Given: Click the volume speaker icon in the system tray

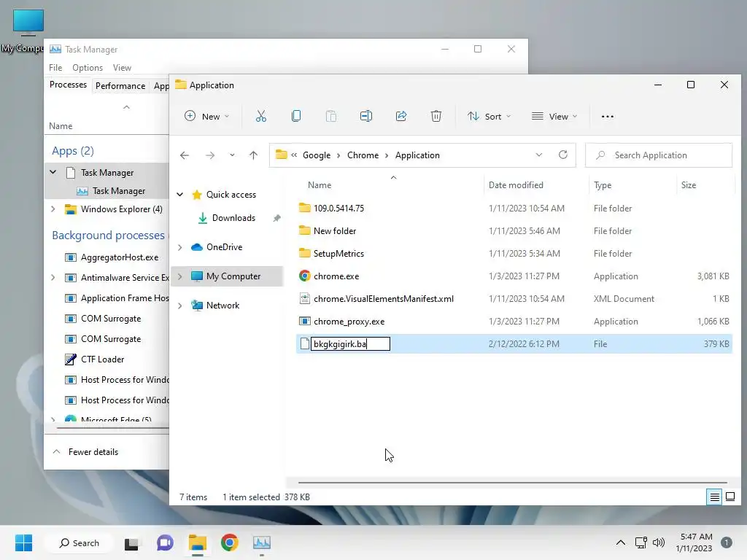Looking at the screenshot, I should coord(659,542).
